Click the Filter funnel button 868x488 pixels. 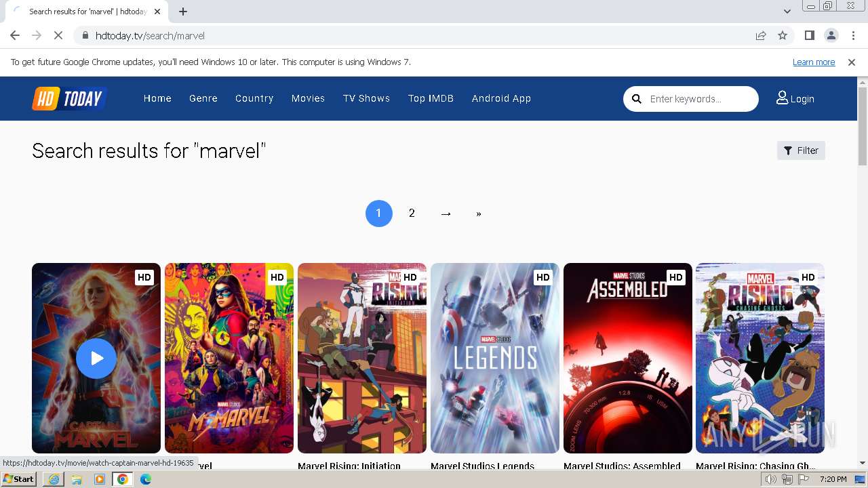801,150
